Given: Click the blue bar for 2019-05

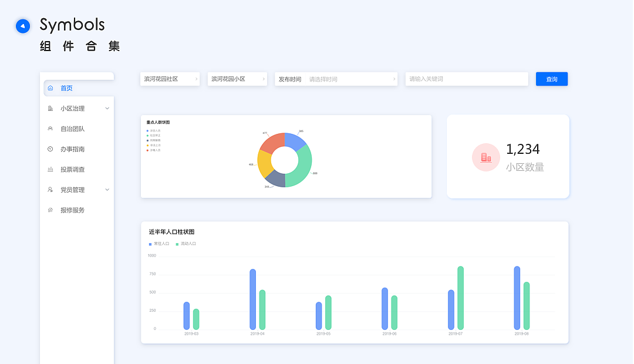Looking at the screenshot, I should point(319,316).
